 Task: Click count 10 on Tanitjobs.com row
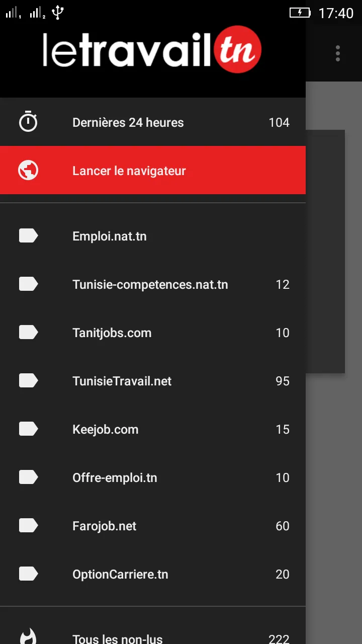pyautogui.click(x=283, y=333)
